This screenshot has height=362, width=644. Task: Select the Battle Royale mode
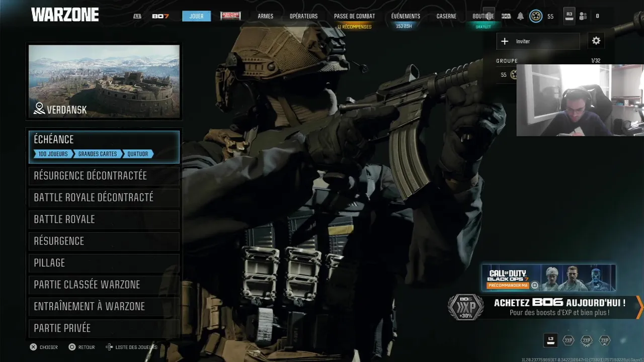pyautogui.click(x=104, y=219)
